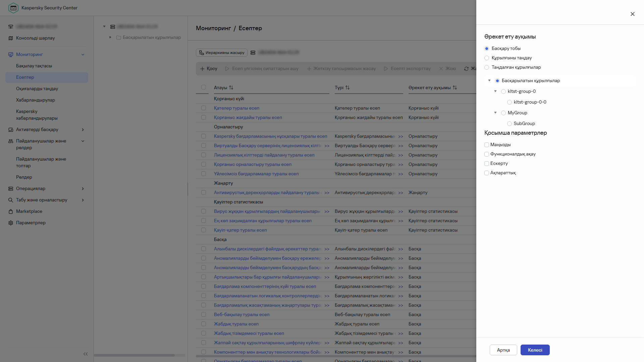Select the Құрылғыны таңдау radio button
Image resolution: width=644 pixels, height=362 pixels.
(x=487, y=58)
